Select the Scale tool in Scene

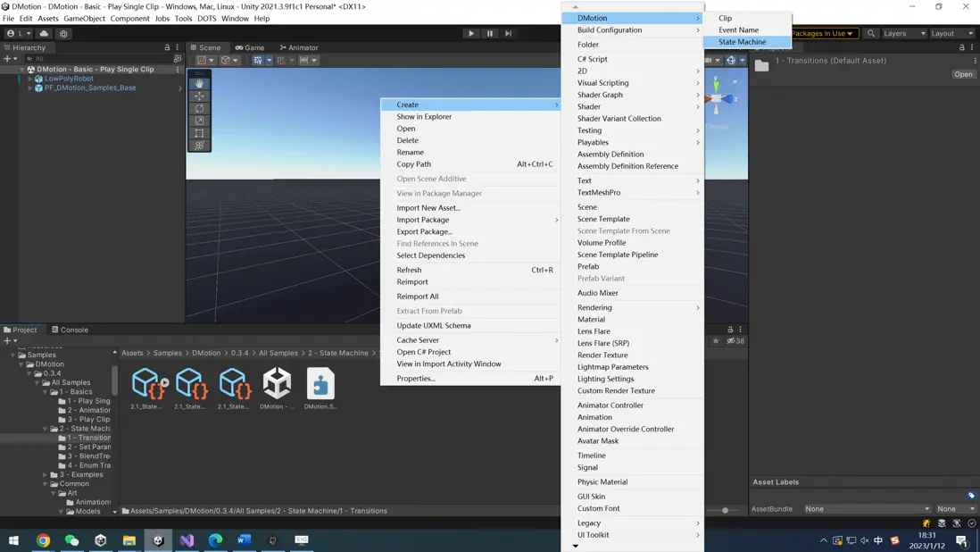point(199,121)
